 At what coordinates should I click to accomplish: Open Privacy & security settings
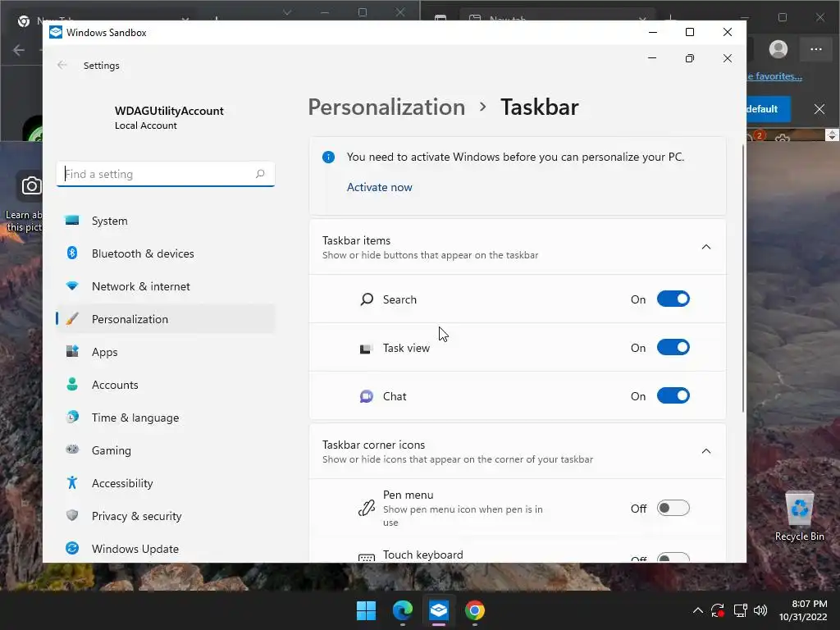coord(166,516)
